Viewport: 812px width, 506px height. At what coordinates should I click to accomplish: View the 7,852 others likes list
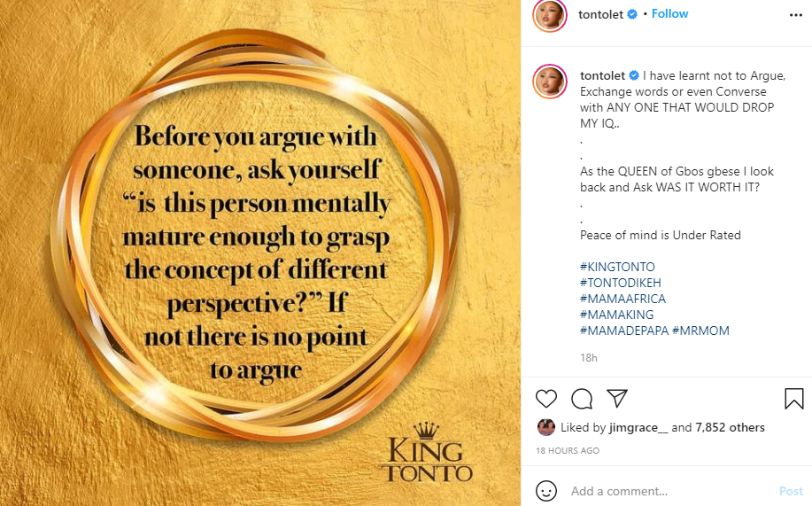730,427
